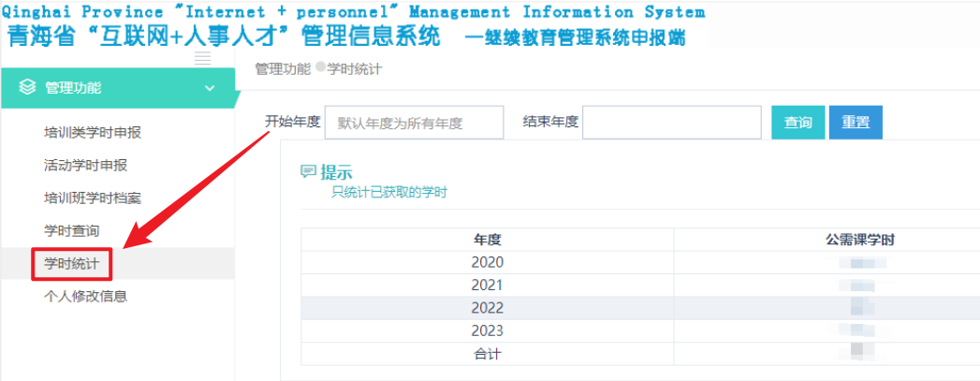Click 管理功能 in the breadcrumb

[283, 69]
